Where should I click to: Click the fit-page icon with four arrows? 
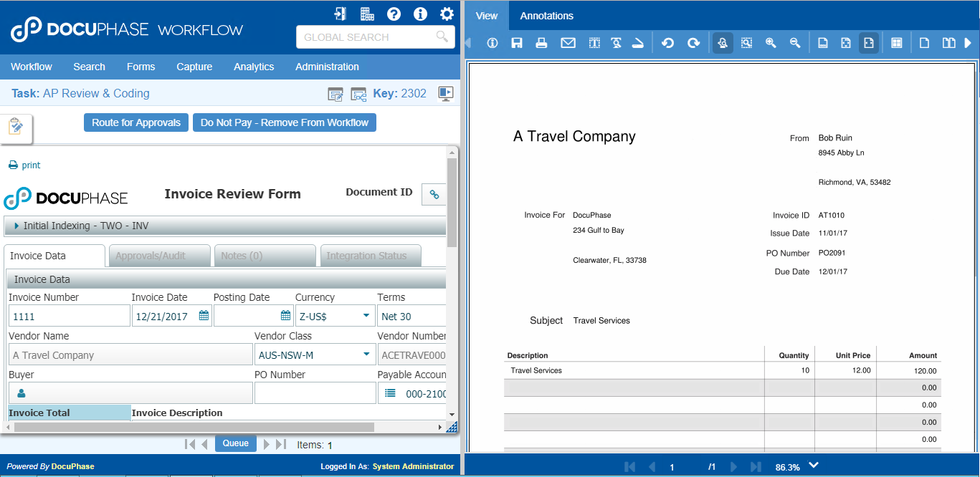click(x=845, y=43)
